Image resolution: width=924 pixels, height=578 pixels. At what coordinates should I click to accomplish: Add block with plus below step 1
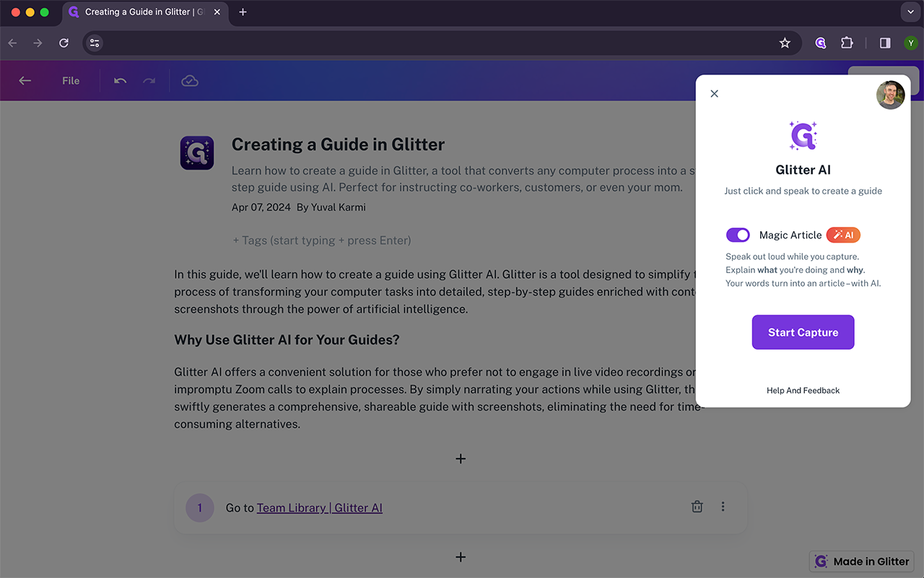[x=461, y=557]
